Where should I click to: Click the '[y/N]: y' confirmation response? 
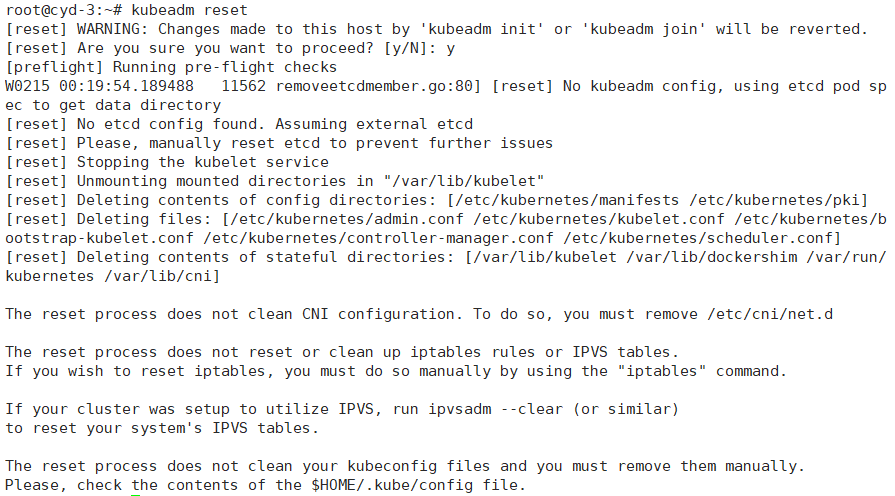(420, 49)
